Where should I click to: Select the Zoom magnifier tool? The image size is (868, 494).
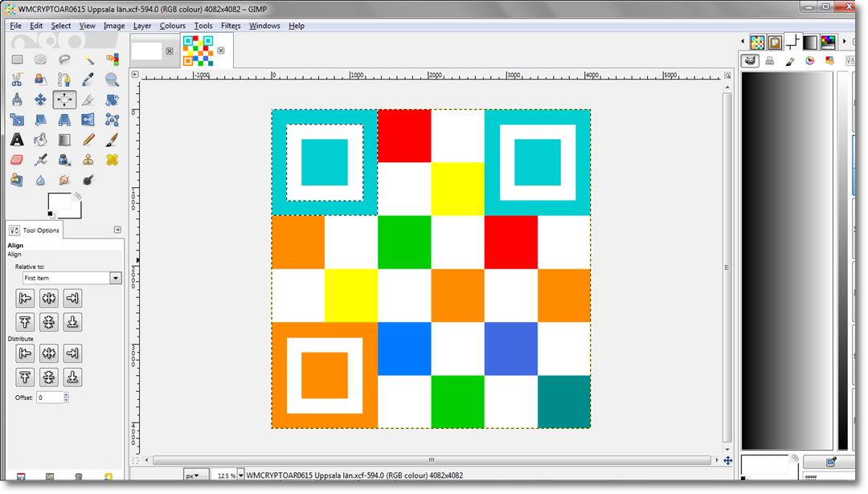click(112, 80)
